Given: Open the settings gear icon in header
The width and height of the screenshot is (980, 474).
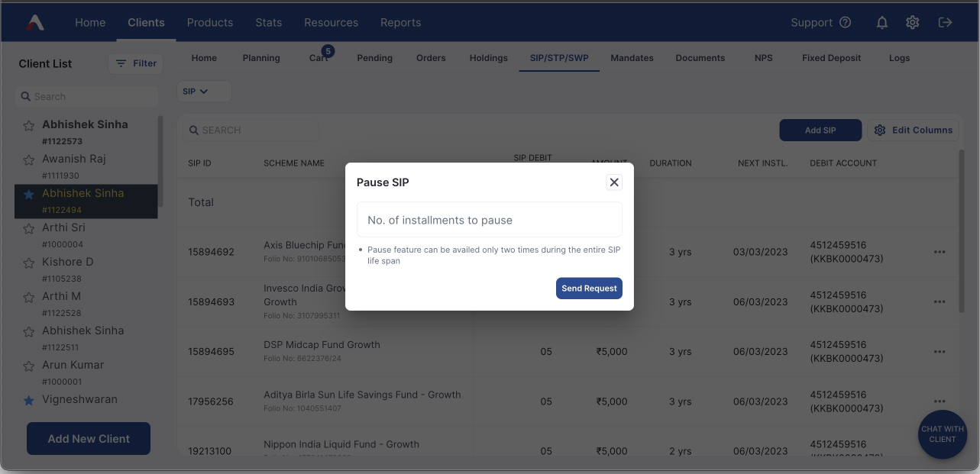Looking at the screenshot, I should [913, 23].
